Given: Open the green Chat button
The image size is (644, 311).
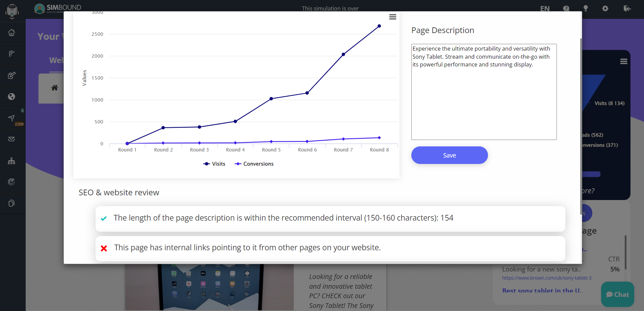Looking at the screenshot, I should click(617, 294).
